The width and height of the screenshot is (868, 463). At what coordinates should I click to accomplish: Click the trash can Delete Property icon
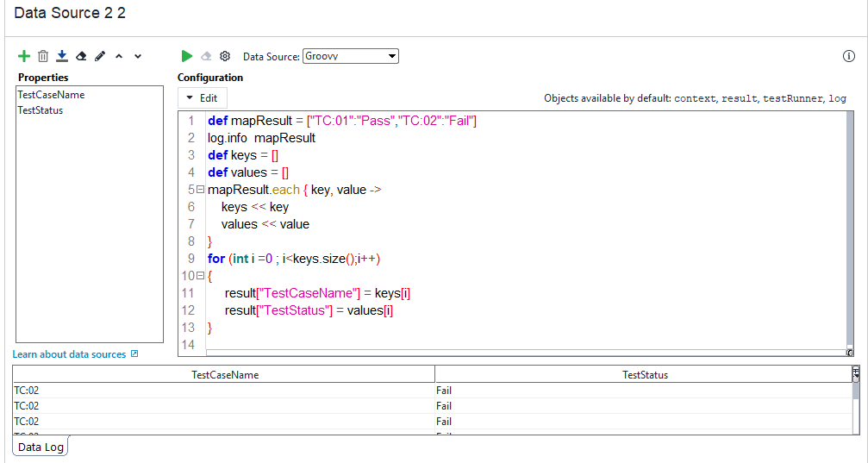click(43, 56)
